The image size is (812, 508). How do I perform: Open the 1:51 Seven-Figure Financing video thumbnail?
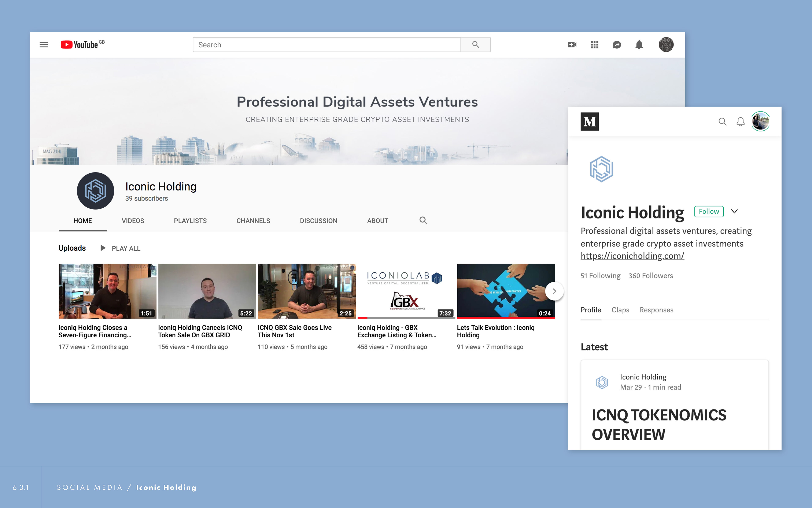pyautogui.click(x=107, y=291)
